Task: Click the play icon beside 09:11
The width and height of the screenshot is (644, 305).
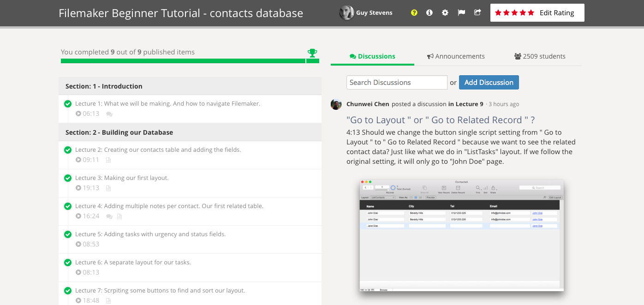Action: pyautogui.click(x=78, y=160)
